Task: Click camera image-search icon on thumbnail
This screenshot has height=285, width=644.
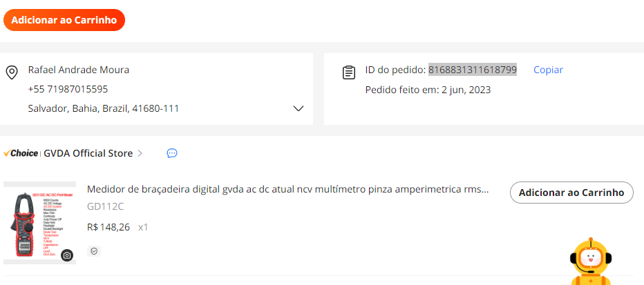Action: [x=67, y=255]
